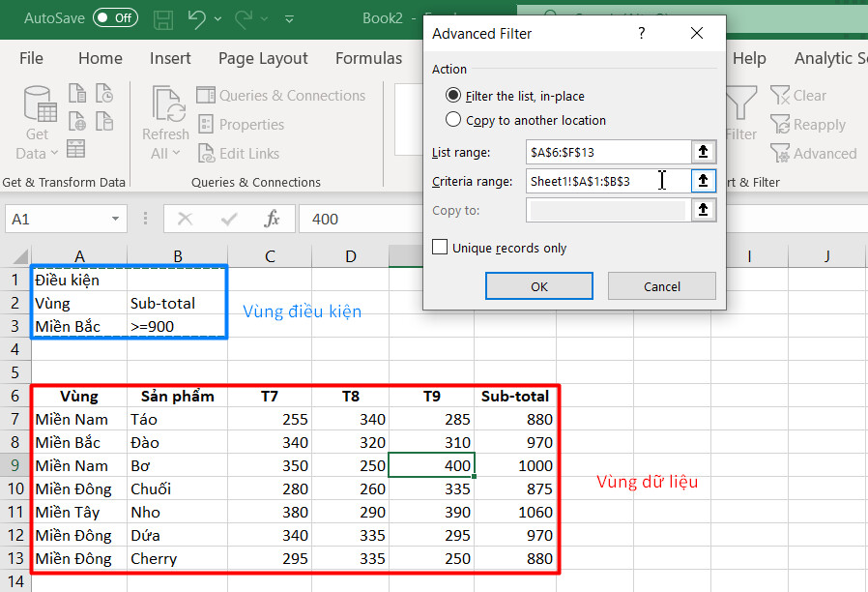
Task: Switch to the Formulas ribbon tab
Action: pyautogui.click(x=368, y=58)
